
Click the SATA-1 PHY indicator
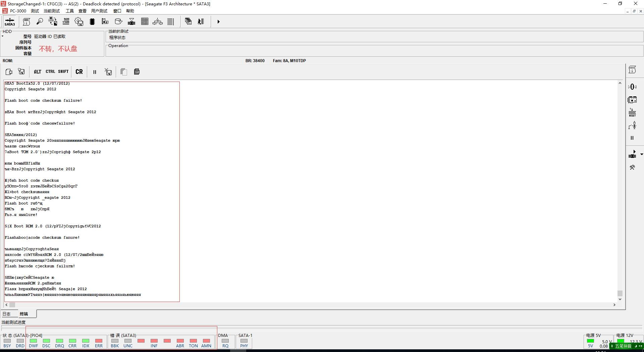244,343
